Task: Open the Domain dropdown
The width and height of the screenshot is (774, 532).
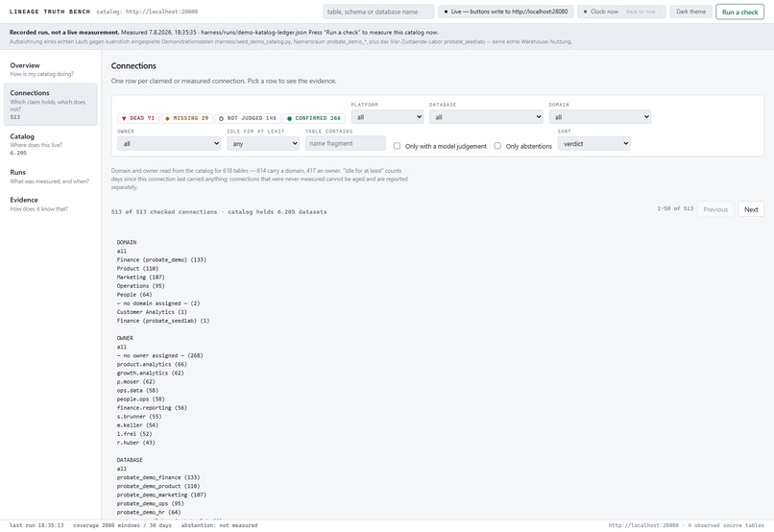Action: tap(600, 117)
